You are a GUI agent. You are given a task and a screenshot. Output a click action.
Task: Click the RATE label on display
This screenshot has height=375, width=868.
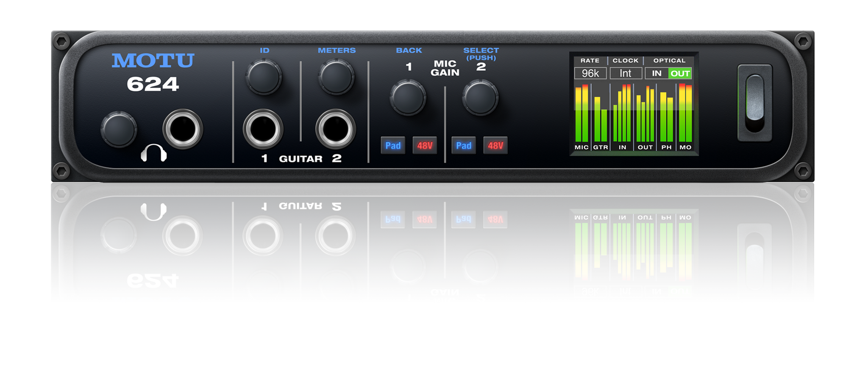(590, 61)
